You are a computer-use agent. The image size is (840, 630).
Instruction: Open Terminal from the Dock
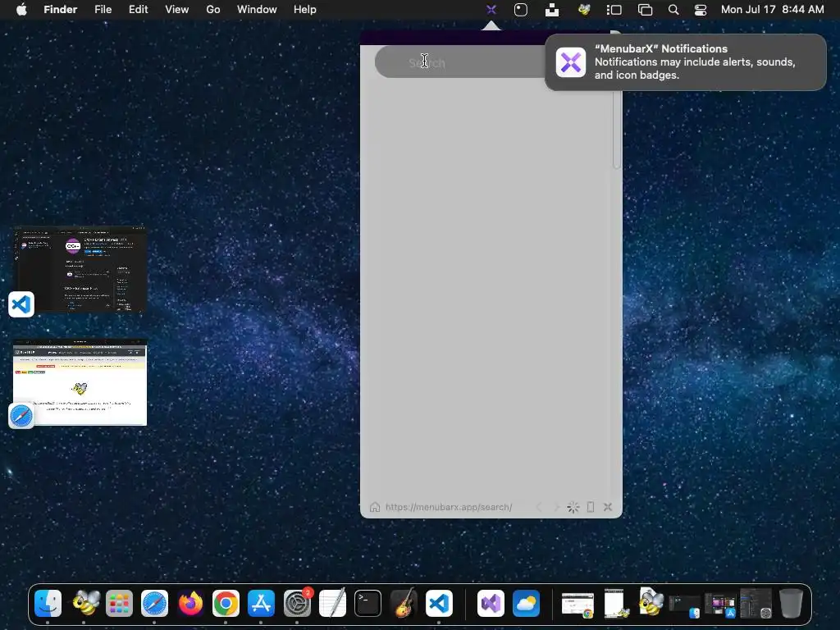point(368,603)
